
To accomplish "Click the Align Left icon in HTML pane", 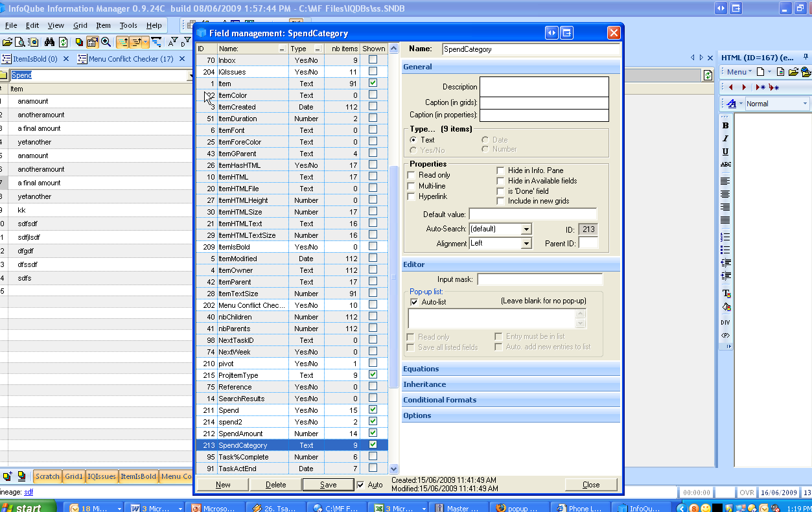I will [x=725, y=181].
